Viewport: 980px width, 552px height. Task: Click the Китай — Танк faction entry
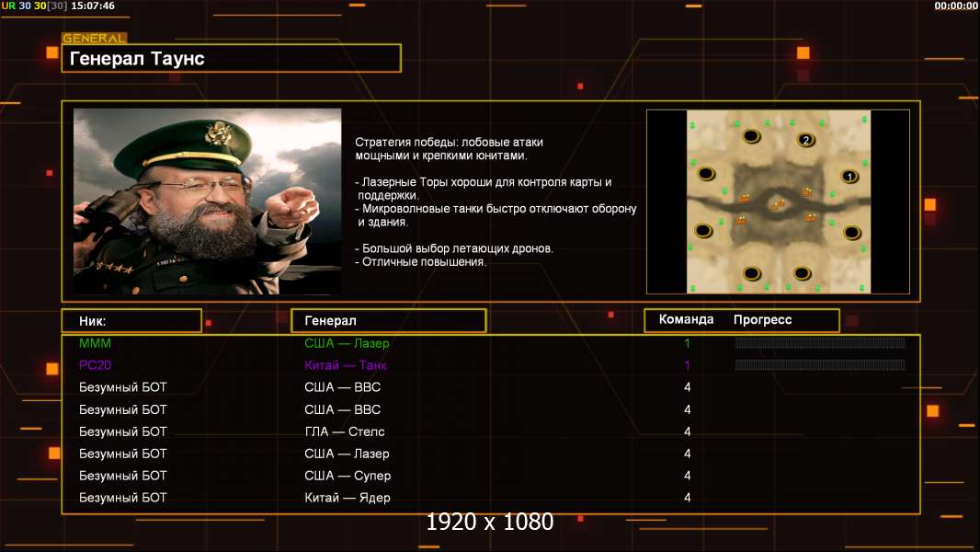pos(346,365)
